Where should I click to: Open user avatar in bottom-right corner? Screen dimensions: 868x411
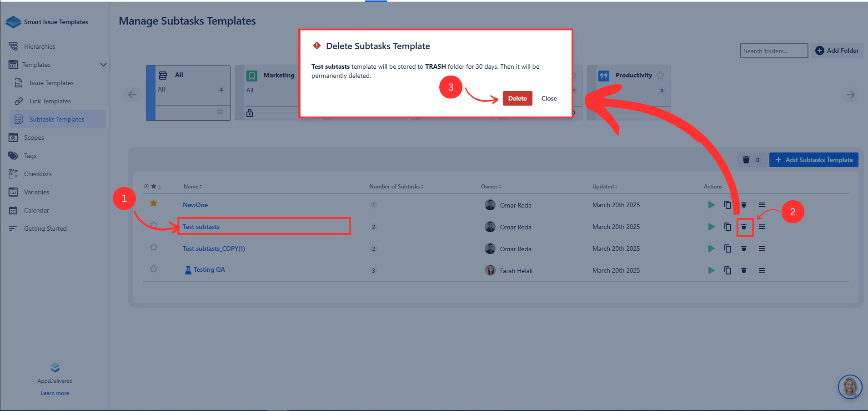850,387
